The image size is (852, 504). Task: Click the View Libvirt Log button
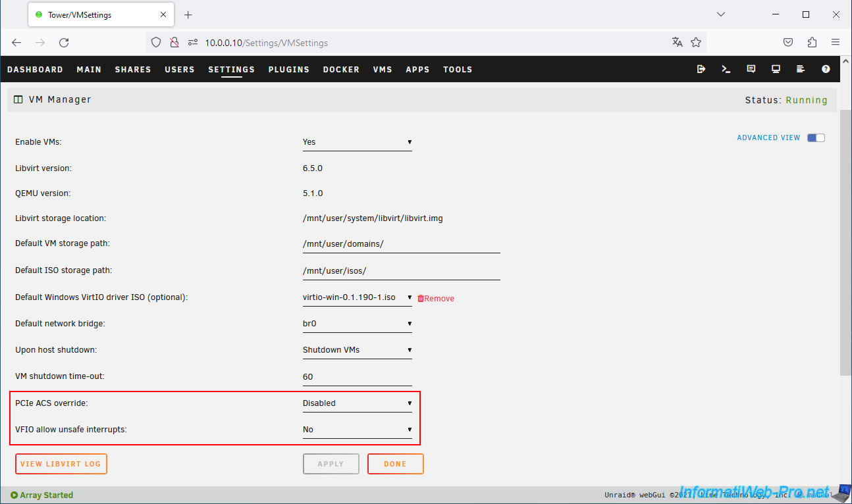[x=61, y=464]
